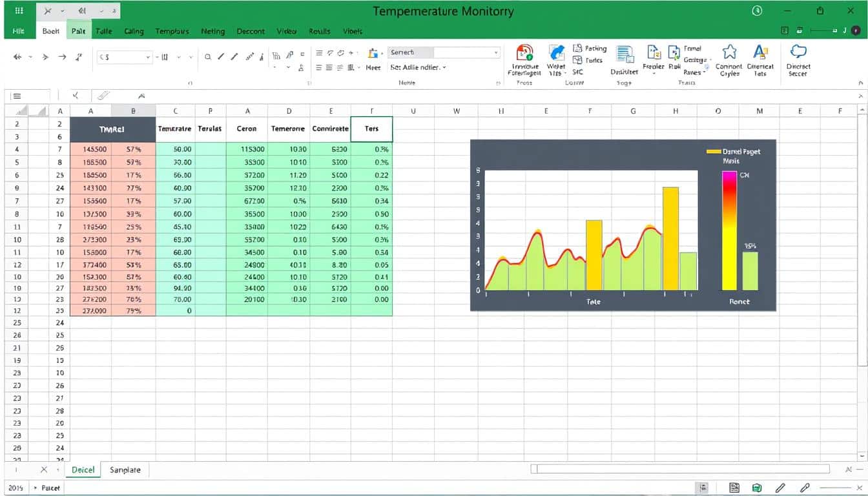The image size is (868, 496).
Task: Open the Boeit ribbon tab
Action: coord(51,31)
